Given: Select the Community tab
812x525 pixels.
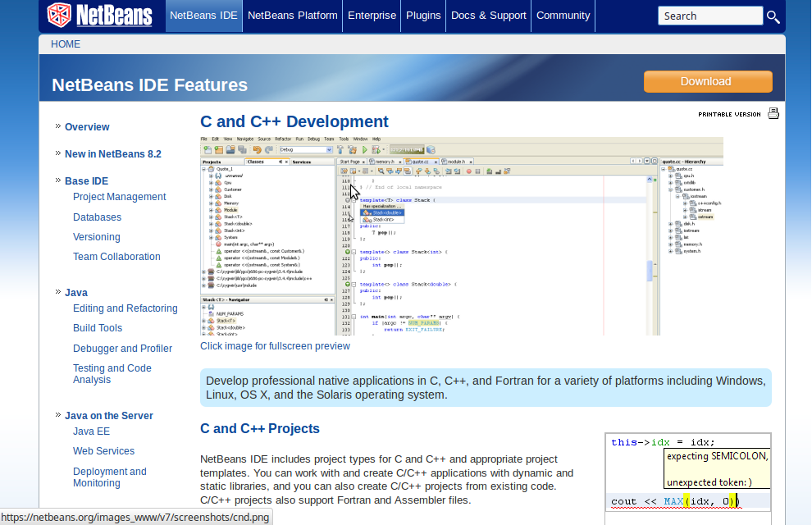Looking at the screenshot, I should [x=563, y=16].
